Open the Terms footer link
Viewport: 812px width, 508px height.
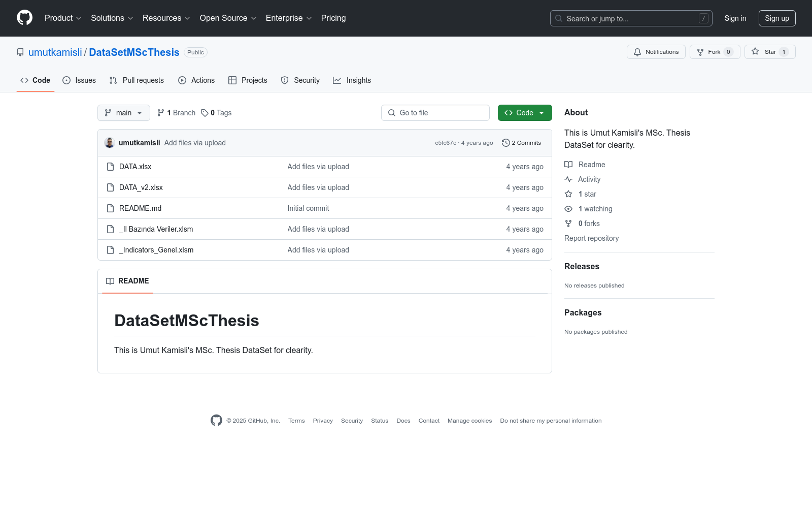click(x=296, y=421)
